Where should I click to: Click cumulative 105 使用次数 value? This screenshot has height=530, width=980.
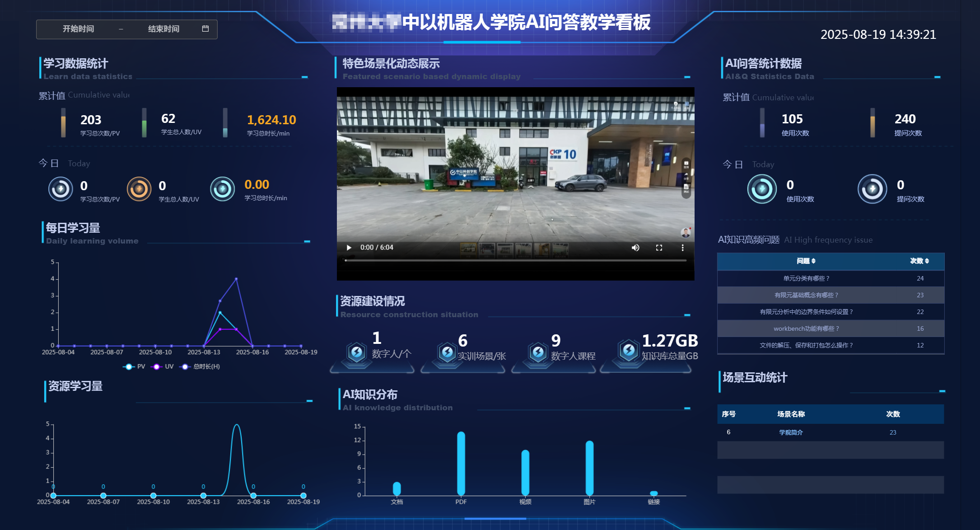(x=792, y=119)
